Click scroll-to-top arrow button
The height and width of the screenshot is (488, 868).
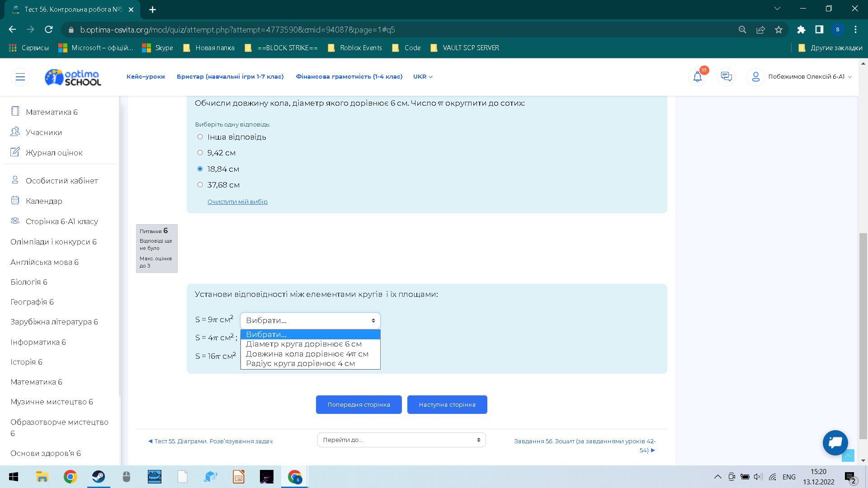point(848,456)
